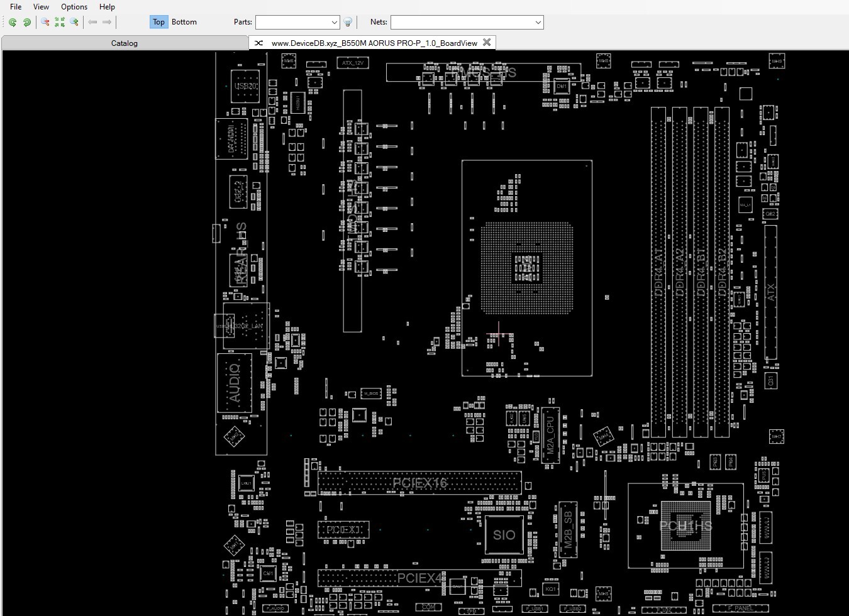Activate the B550M AORUS PRO-P BoardView tab
Screen dimensions: 849x616
tap(374, 43)
